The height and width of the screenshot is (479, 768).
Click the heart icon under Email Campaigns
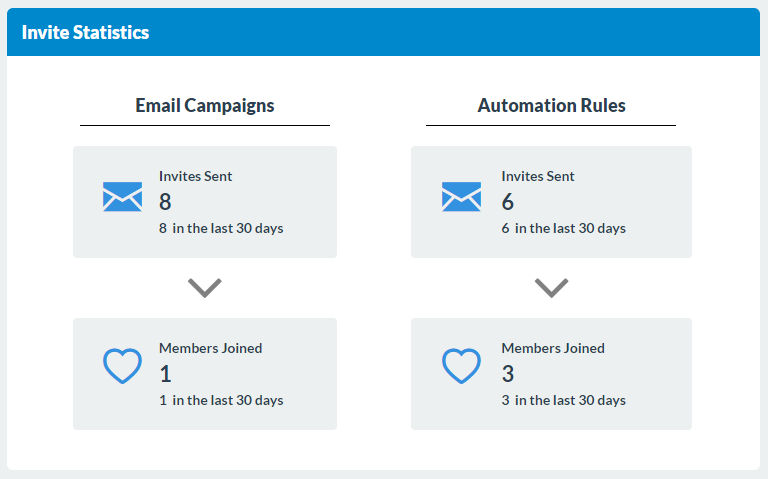tap(122, 366)
